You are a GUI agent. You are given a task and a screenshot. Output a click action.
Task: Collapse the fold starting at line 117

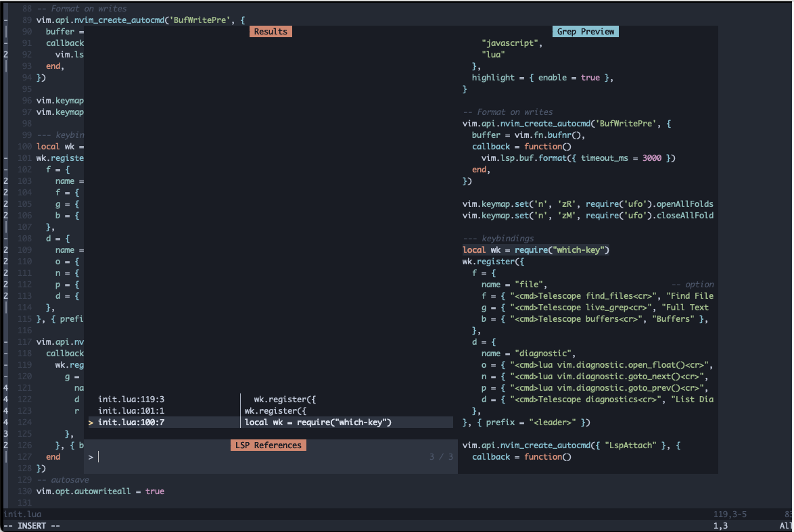[4, 341]
